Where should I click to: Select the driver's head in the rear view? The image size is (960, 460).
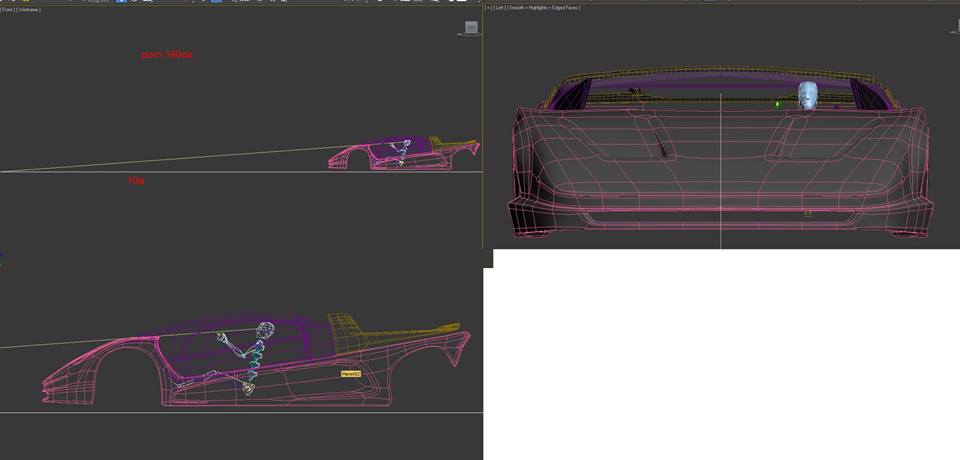point(808,95)
